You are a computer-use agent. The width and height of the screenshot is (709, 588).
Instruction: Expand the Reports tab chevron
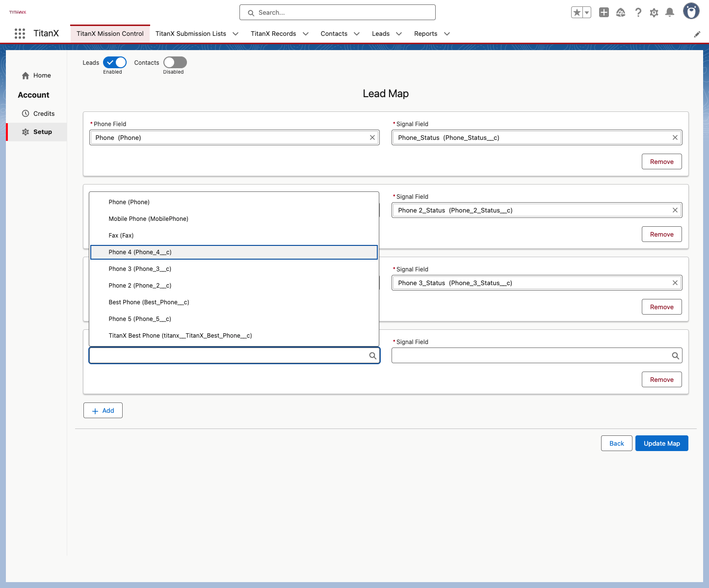tap(447, 34)
